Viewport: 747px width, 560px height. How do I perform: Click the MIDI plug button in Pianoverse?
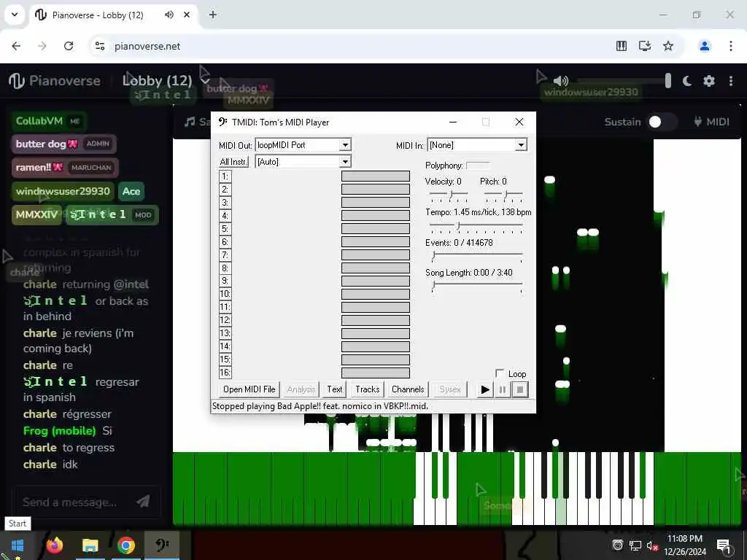pos(711,122)
